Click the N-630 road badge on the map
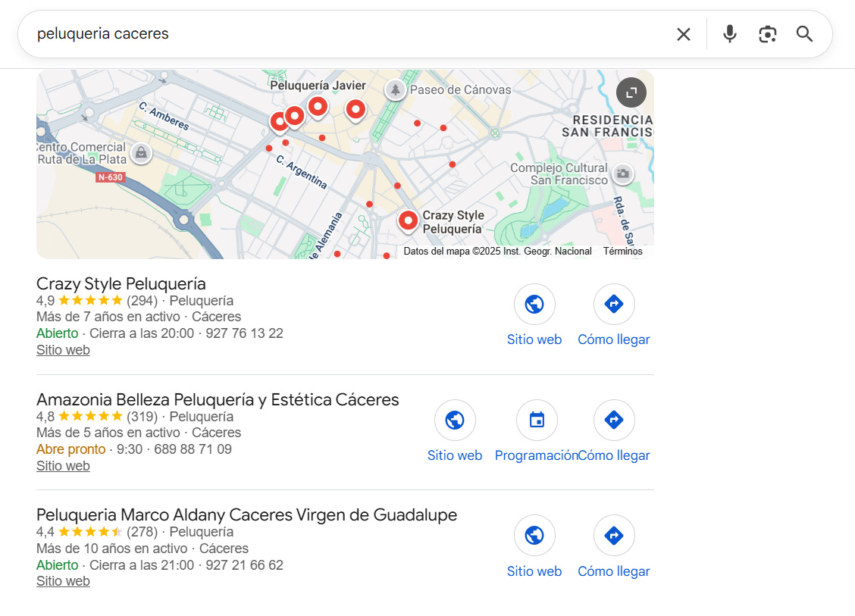 [111, 177]
